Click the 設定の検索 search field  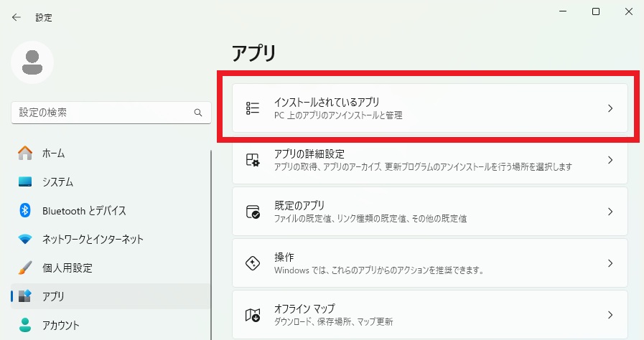(x=111, y=113)
